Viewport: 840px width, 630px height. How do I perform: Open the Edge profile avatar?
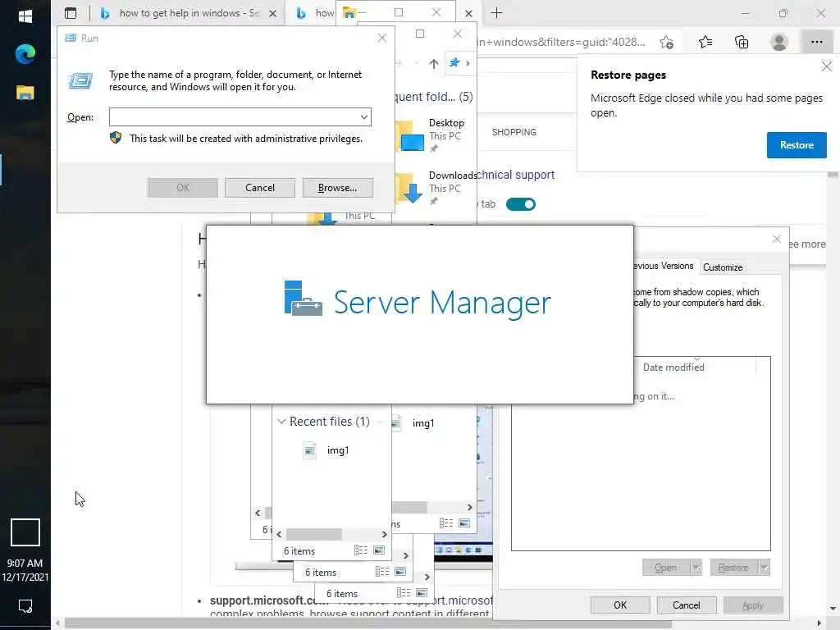[779, 42]
